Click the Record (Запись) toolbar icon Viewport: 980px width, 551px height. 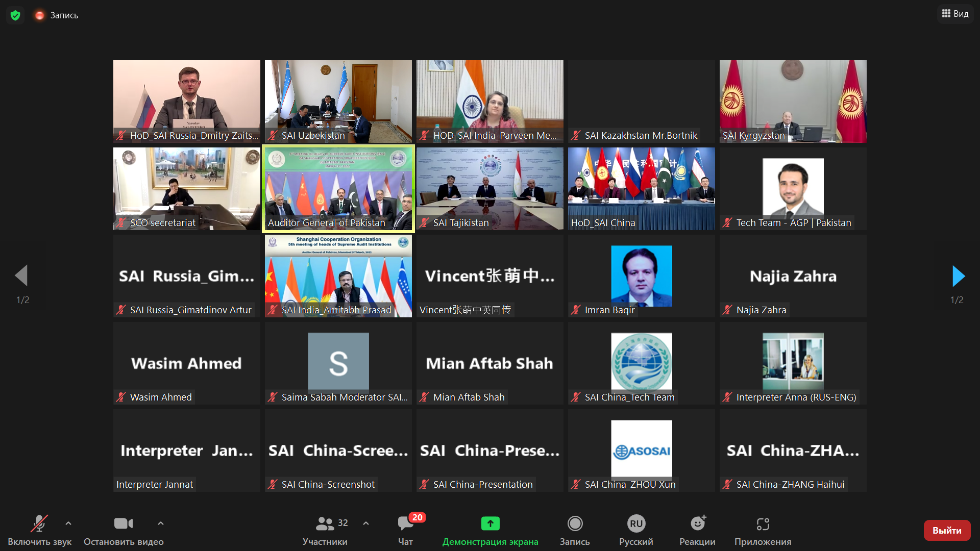click(x=575, y=523)
